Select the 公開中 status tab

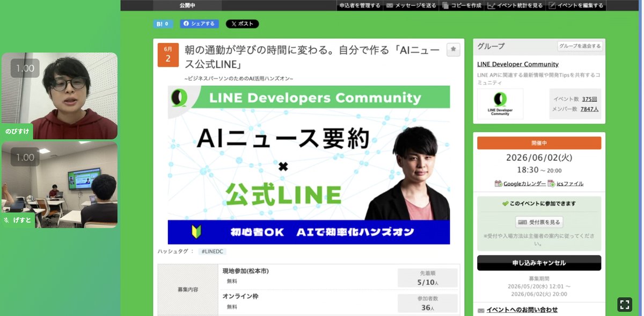[x=188, y=5]
